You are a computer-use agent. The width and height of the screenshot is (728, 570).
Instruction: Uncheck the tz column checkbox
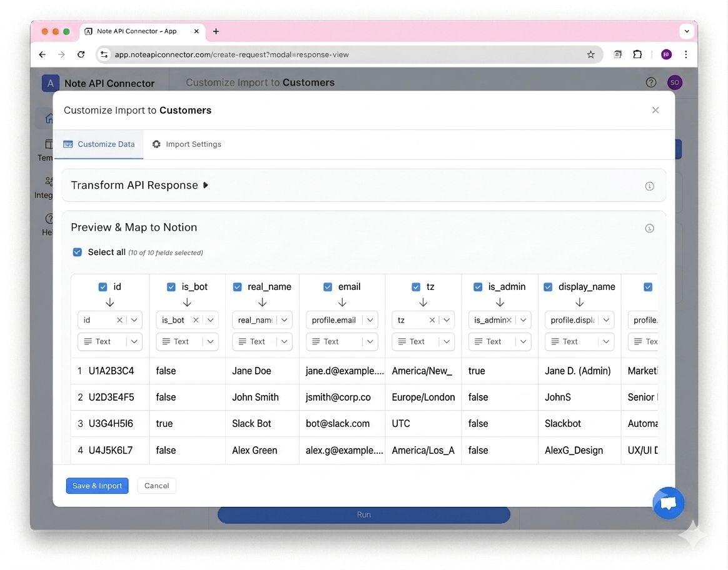(416, 287)
